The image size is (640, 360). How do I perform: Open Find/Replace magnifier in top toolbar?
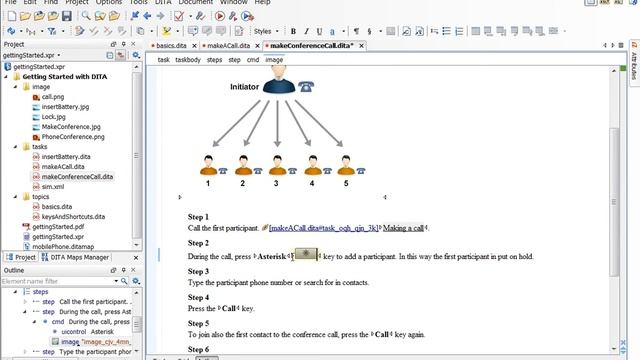click(x=86, y=16)
